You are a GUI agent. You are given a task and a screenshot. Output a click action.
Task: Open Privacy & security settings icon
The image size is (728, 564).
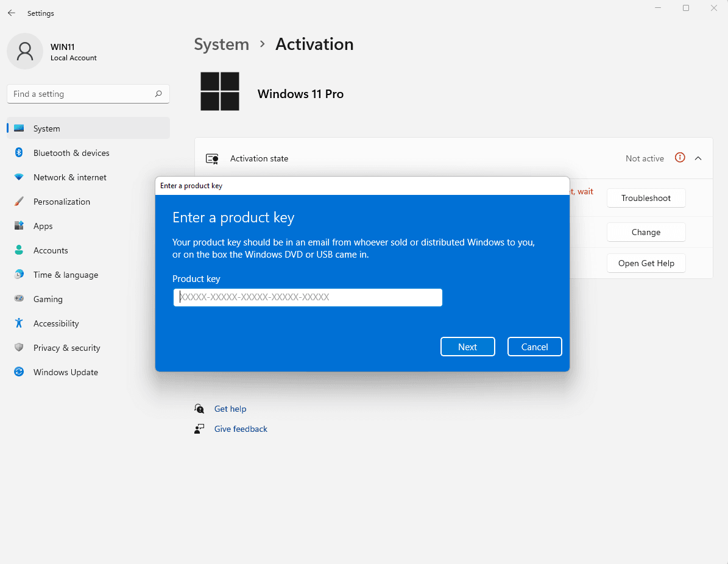click(x=19, y=348)
